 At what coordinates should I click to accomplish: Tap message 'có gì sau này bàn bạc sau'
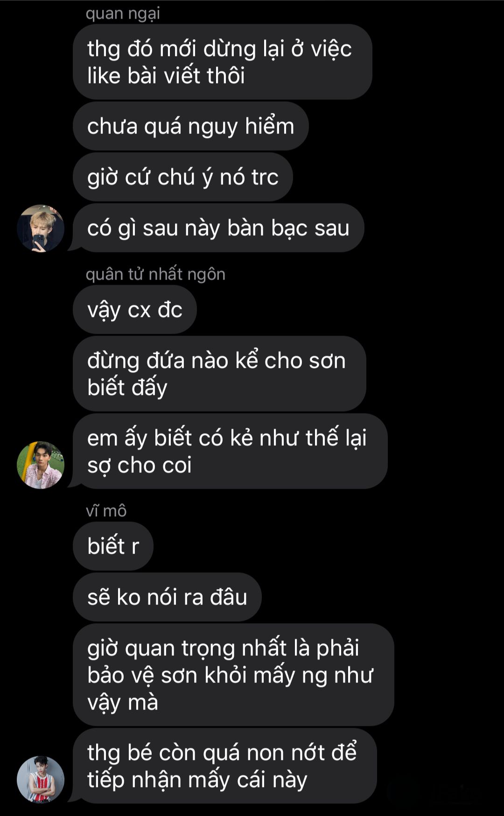(218, 228)
